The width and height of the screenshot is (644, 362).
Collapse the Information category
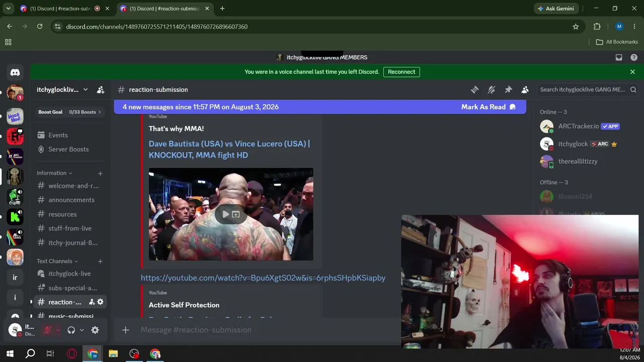pyautogui.click(x=54, y=173)
